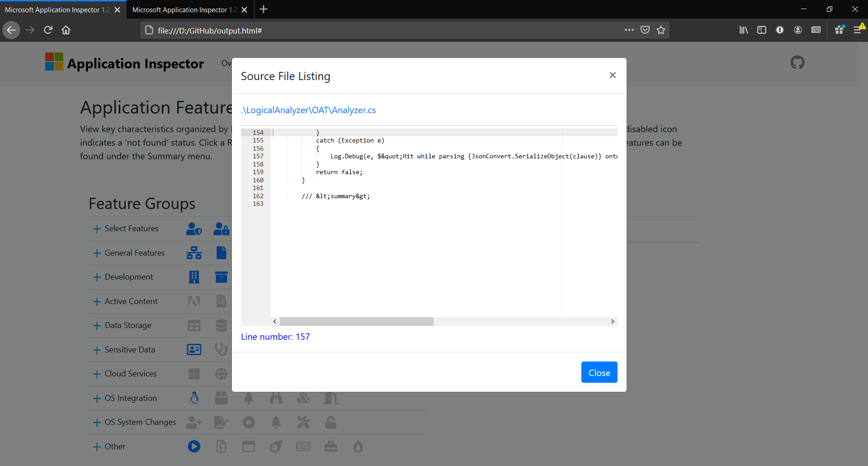
Task: Expand the OS System Changes group
Action: (96, 422)
